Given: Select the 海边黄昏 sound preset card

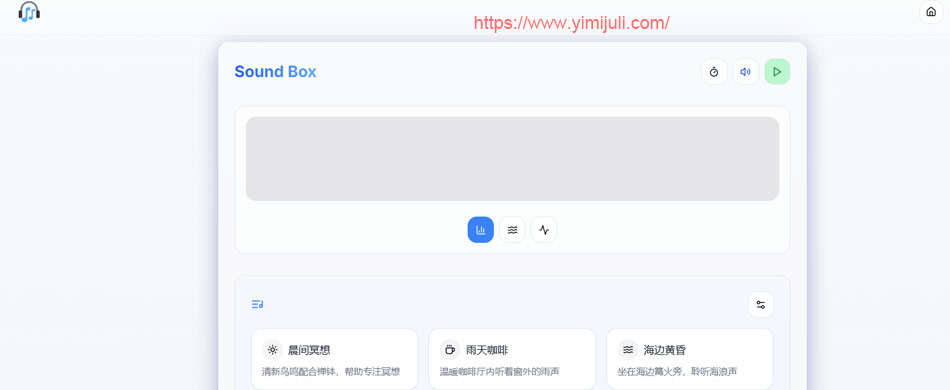Looking at the screenshot, I should coord(689,359).
